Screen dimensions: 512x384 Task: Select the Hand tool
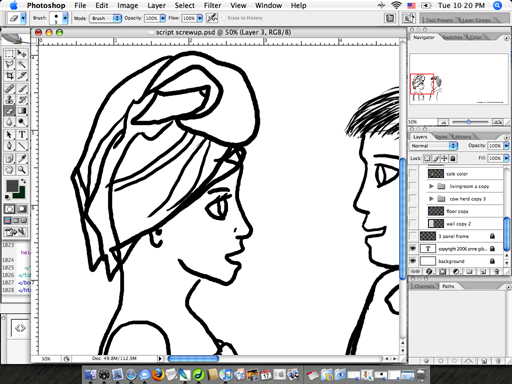9,169
